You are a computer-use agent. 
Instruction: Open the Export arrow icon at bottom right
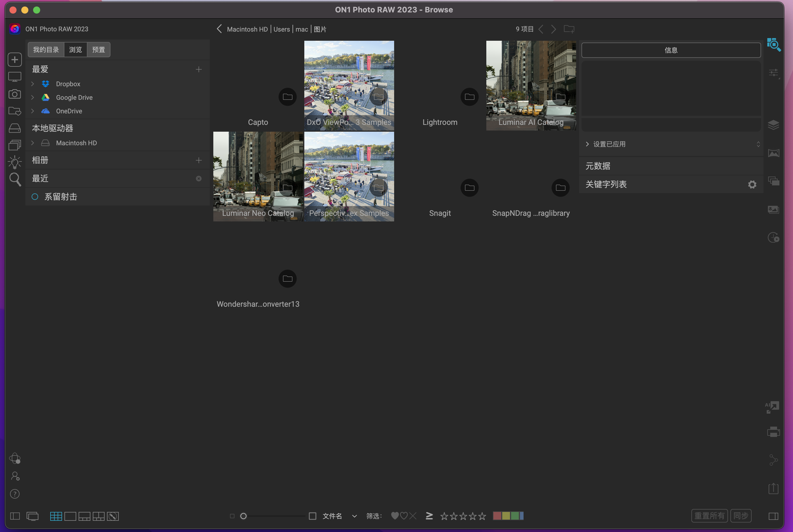pyautogui.click(x=774, y=489)
